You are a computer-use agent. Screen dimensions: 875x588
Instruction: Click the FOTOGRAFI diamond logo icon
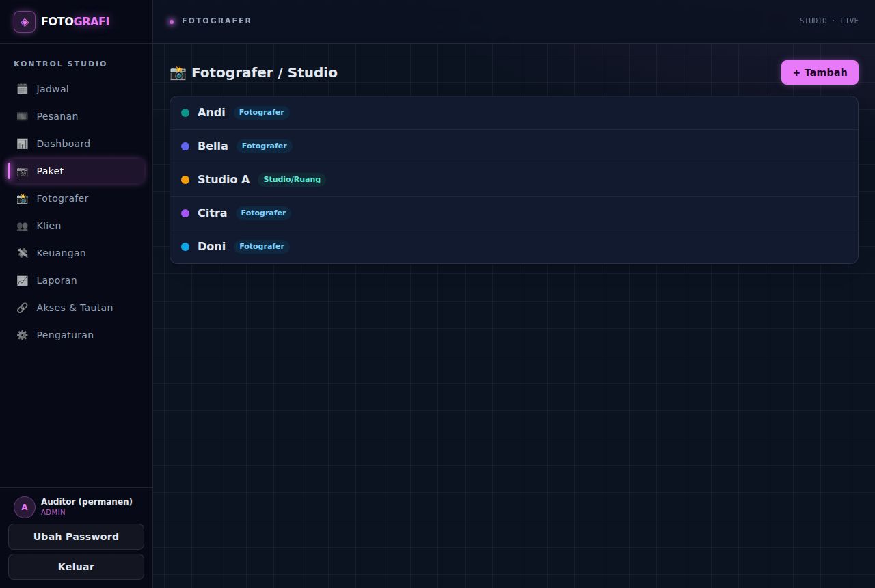(x=25, y=22)
